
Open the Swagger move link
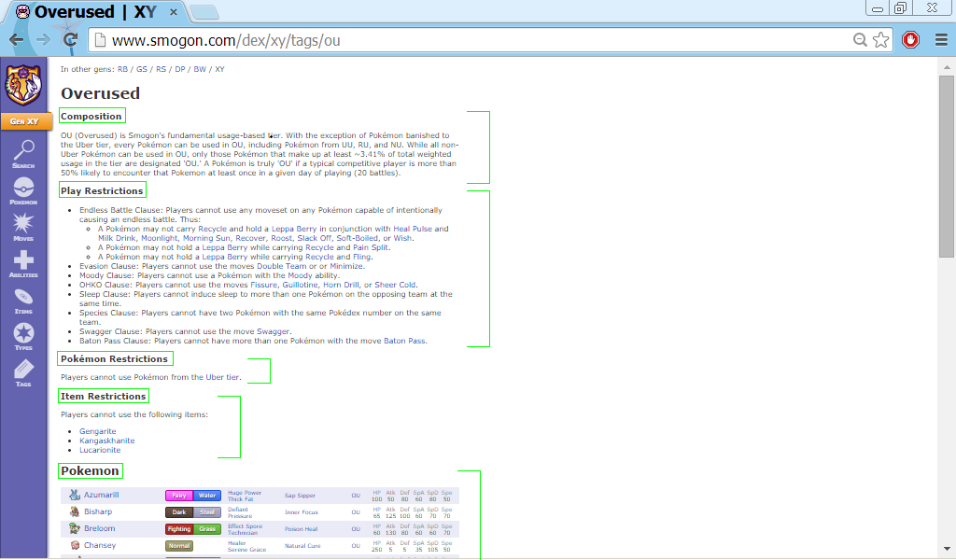click(273, 331)
